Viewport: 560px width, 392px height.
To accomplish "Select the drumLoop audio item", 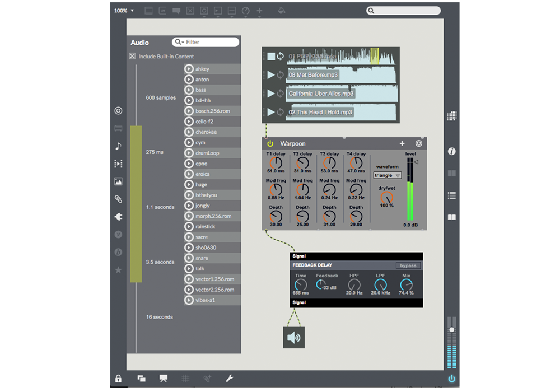I will coord(212,153).
